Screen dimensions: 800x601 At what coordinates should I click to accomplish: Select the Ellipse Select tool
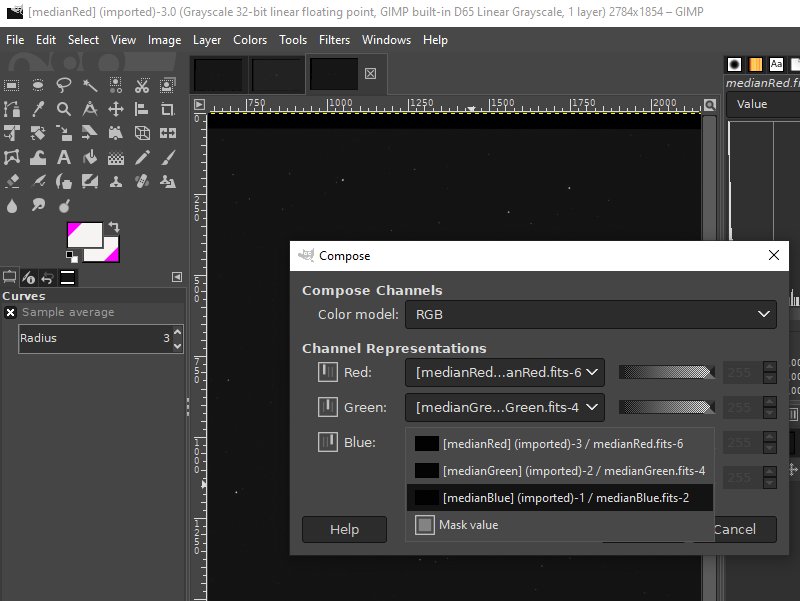point(38,85)
